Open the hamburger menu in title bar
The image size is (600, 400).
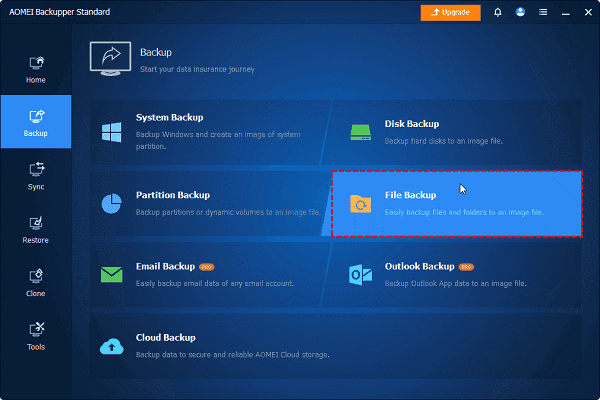tap(543, 12)
